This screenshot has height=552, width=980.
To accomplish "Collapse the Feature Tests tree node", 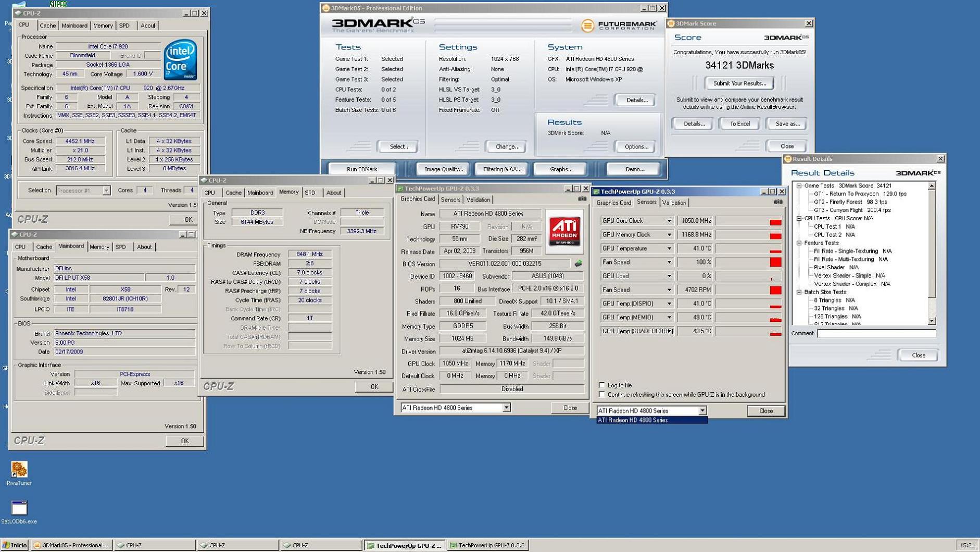I will coord(799,243).
